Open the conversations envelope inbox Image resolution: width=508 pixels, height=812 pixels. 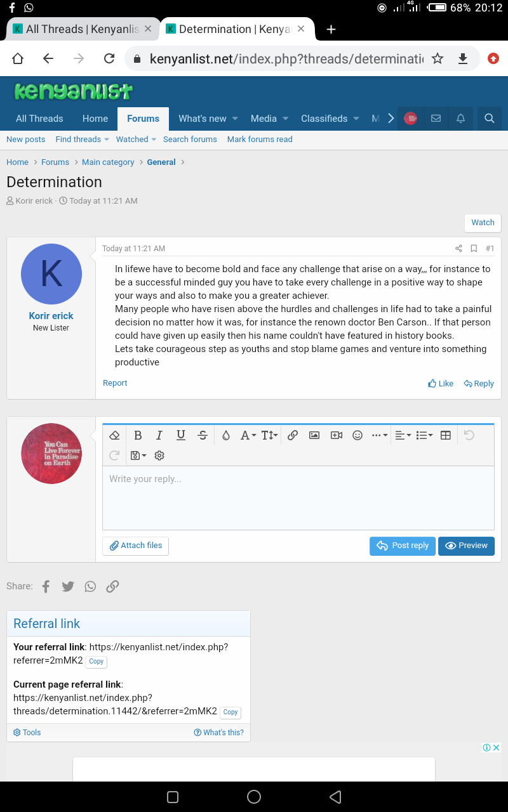(x=436, y=119)
